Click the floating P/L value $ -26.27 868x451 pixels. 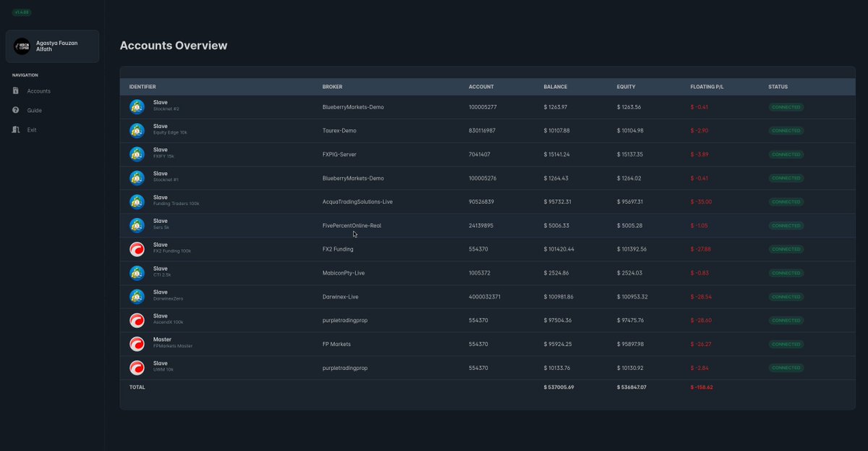click(x=702, y=344)
